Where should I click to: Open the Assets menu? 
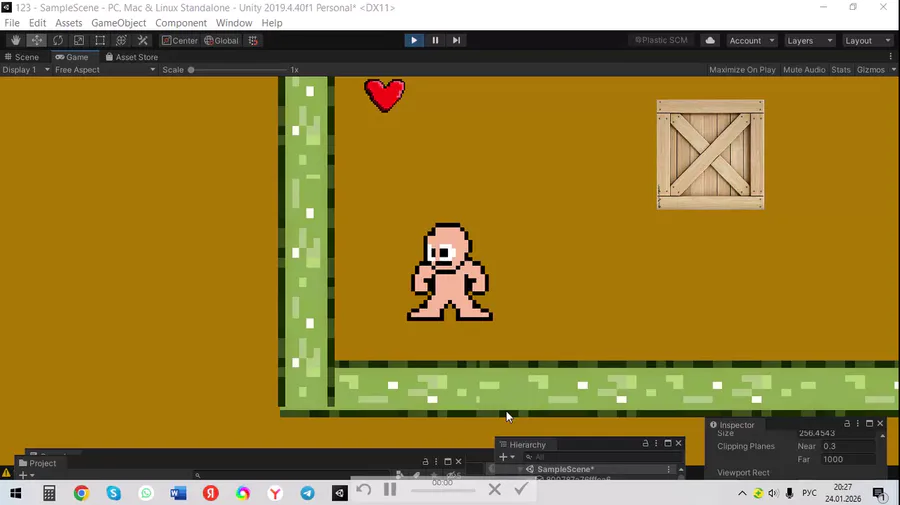coord(68,23)
